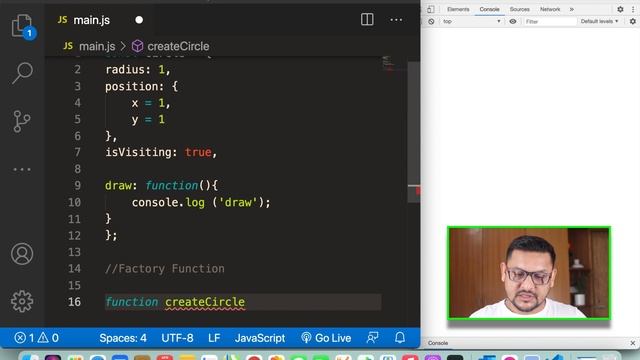Open the Default levels dropdown

point(599,21)
